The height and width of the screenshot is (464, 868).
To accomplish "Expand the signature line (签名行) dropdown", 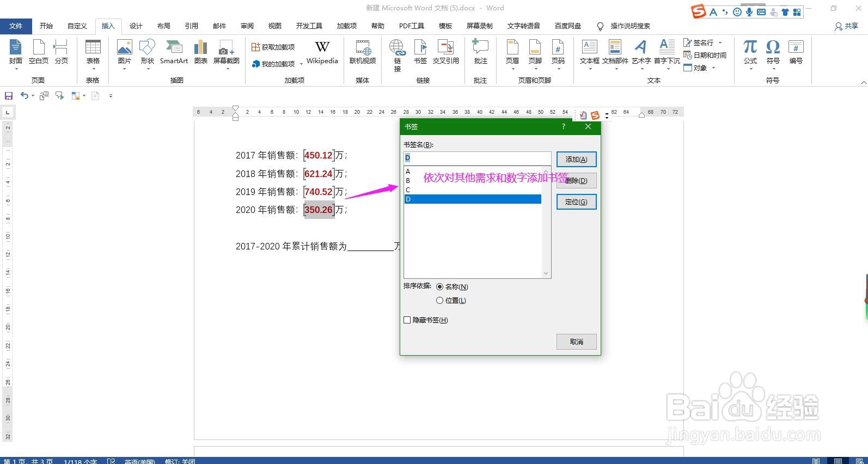I will click(x=720, y=42).
